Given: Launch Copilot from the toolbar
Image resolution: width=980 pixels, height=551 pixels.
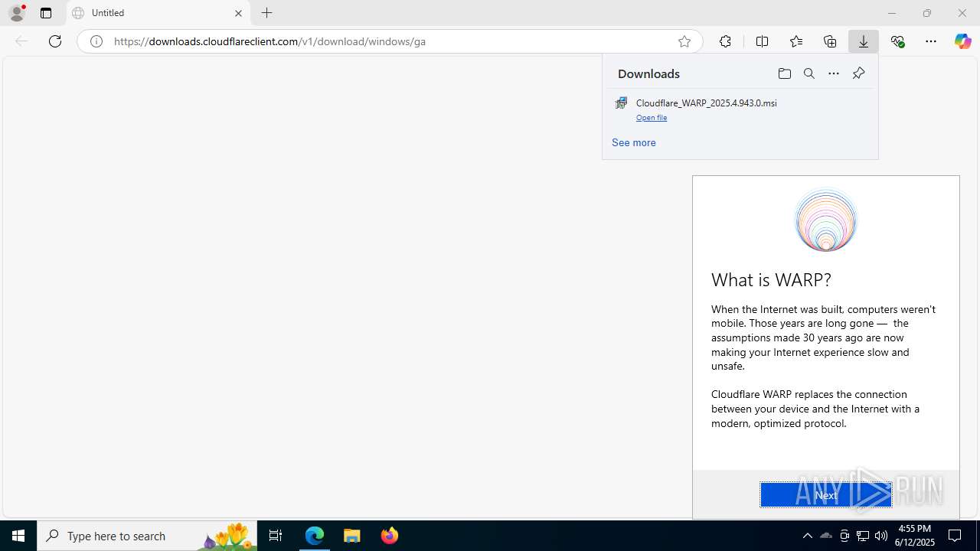Looking at the screenshot, I should tap(963, 41).
